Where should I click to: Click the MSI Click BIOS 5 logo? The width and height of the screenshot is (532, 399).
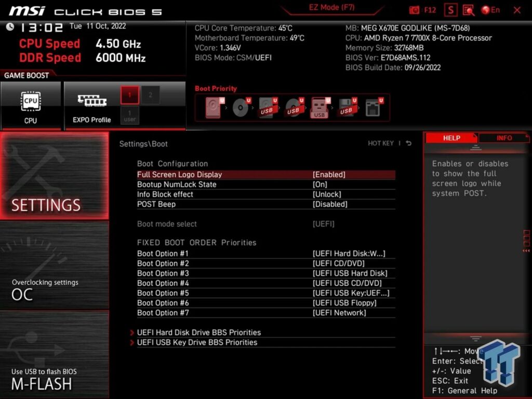click(x=85, y=11)
